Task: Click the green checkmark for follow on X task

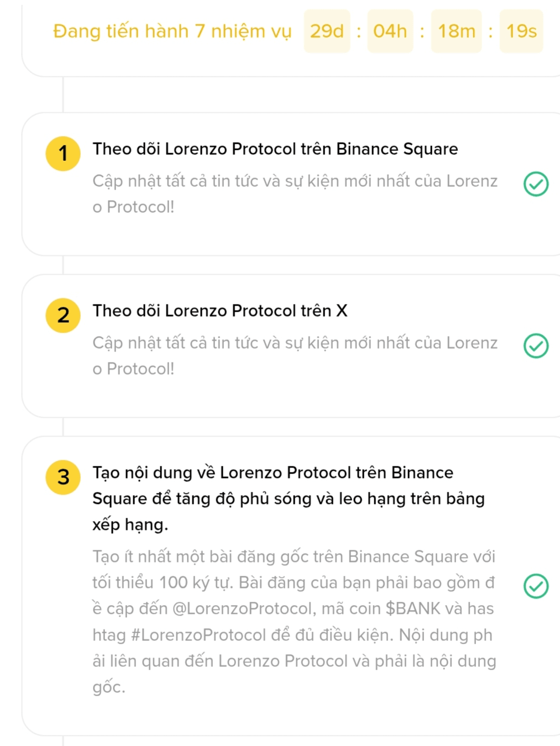Action: (536, 346)
